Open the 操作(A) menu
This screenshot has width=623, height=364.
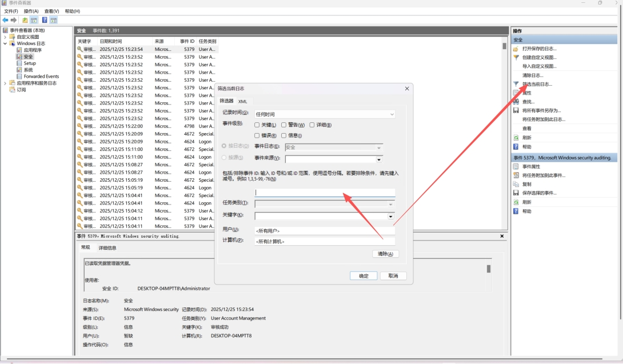[x=31, y=11]
